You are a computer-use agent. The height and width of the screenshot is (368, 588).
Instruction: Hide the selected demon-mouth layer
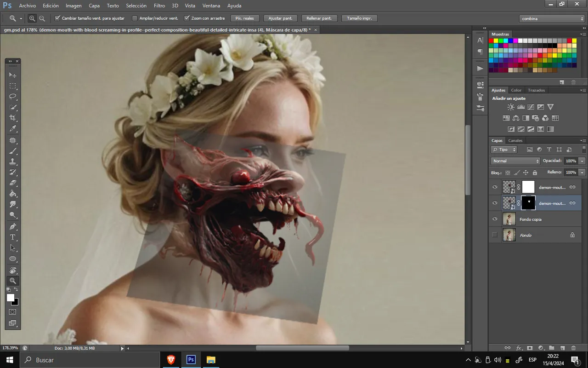point(495,203)
